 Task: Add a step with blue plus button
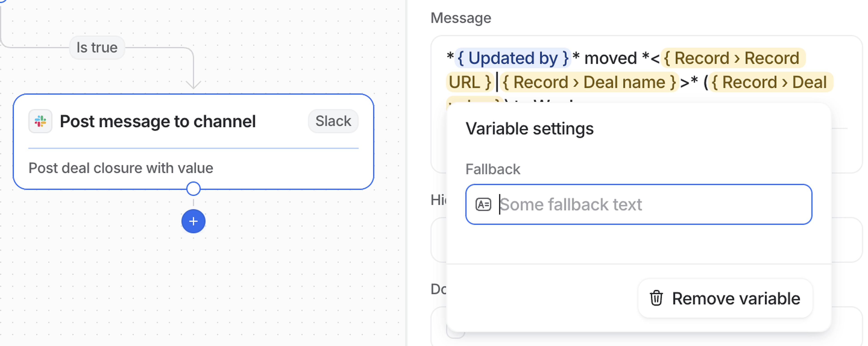pyautogui.click(x=193, y=221)
